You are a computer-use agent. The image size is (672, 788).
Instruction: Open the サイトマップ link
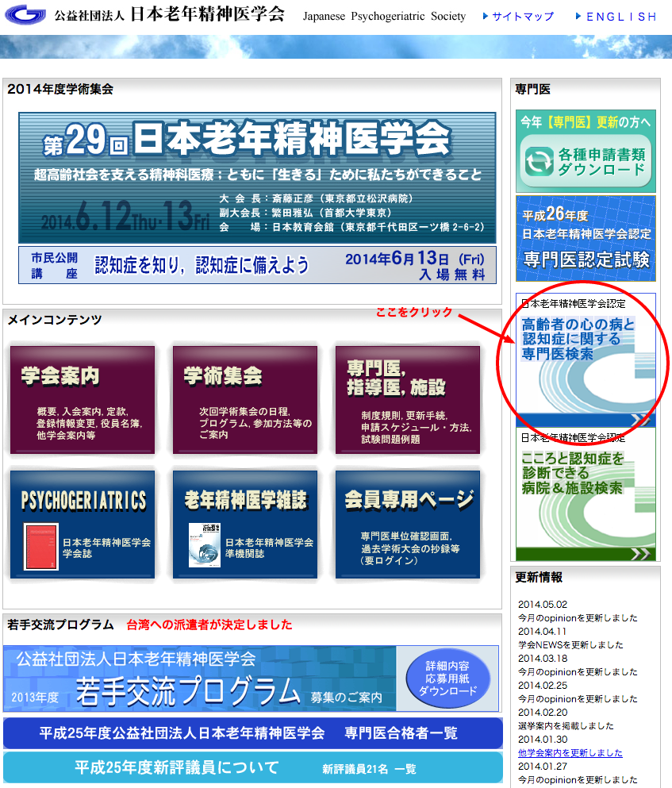click(x=523, y=16)
